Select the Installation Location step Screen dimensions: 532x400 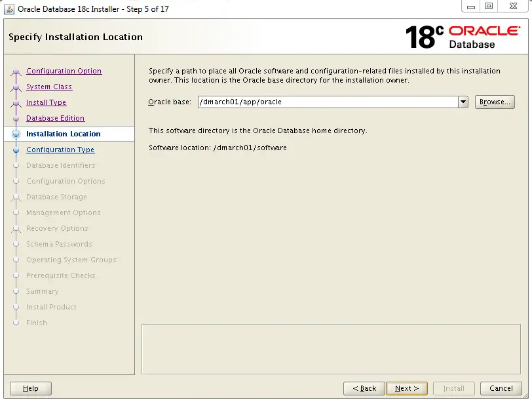click(64, 134)
